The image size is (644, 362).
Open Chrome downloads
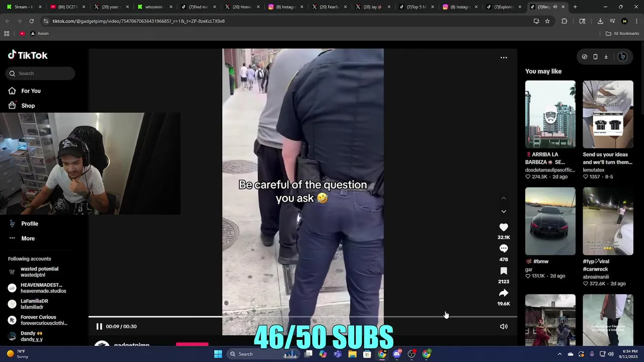click(x=600, y=21)
